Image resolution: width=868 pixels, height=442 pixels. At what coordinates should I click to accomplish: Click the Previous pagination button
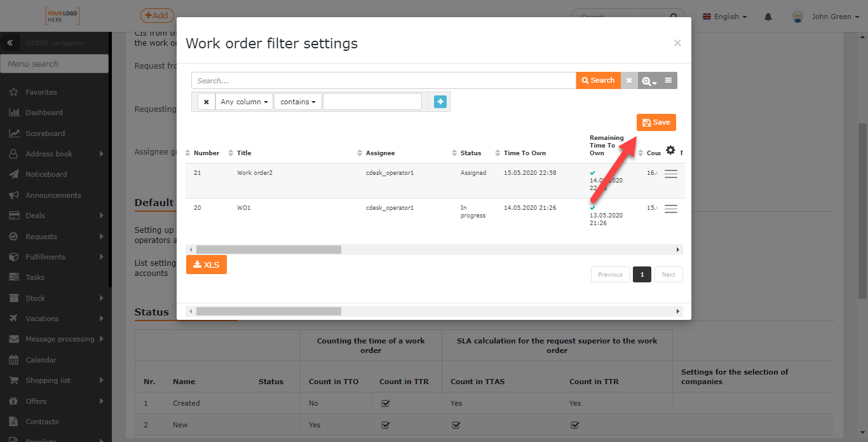coord(610,274)
